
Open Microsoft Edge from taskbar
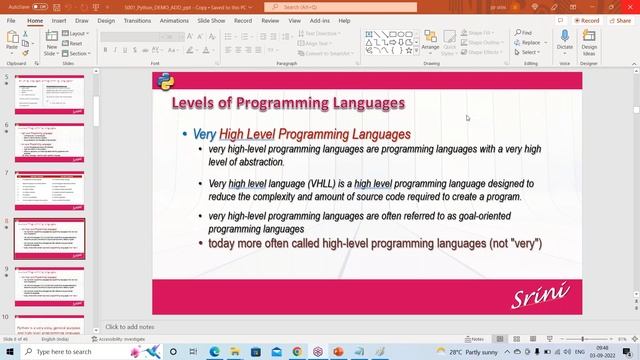click(214, 351)
